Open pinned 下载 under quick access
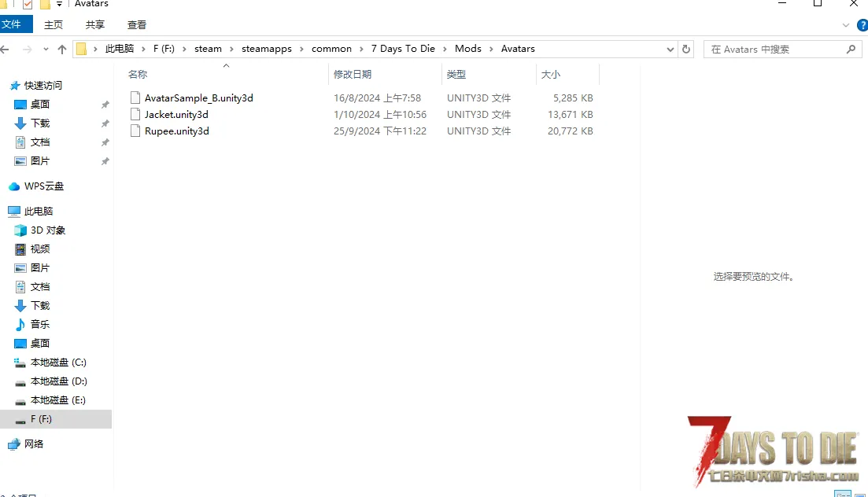The width and height of the screenshot is (868, 497). (x=40, y=123)
